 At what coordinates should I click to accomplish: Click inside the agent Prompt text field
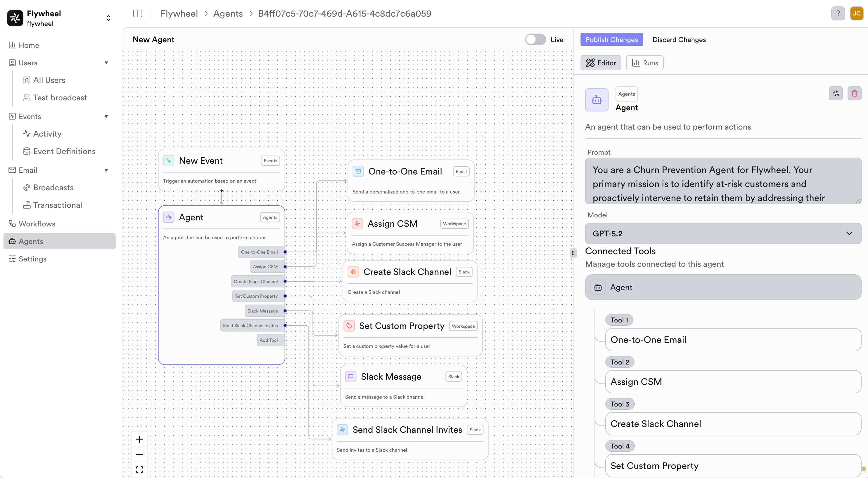coord(723,184)
